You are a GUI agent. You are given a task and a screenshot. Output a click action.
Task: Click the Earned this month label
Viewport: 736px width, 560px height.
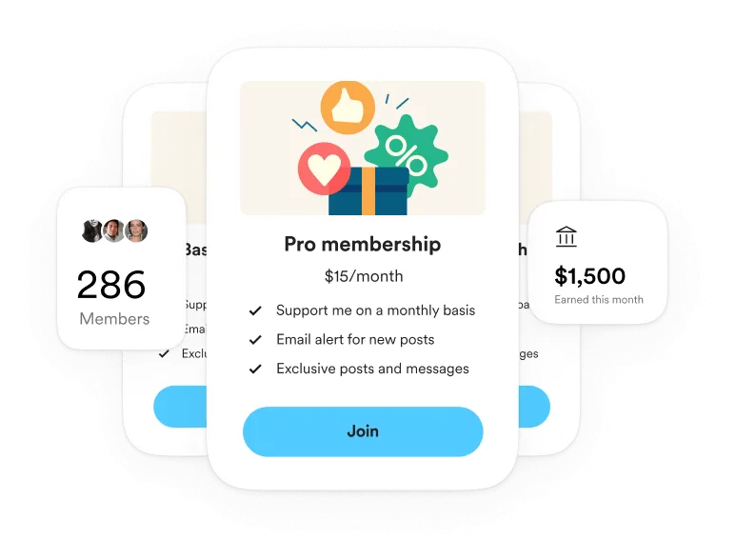[599, 299]
